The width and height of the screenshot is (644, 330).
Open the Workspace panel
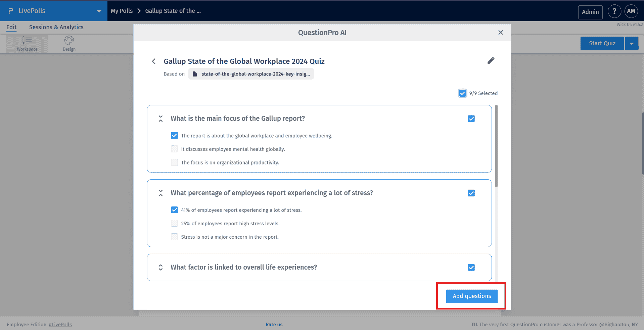27,43
